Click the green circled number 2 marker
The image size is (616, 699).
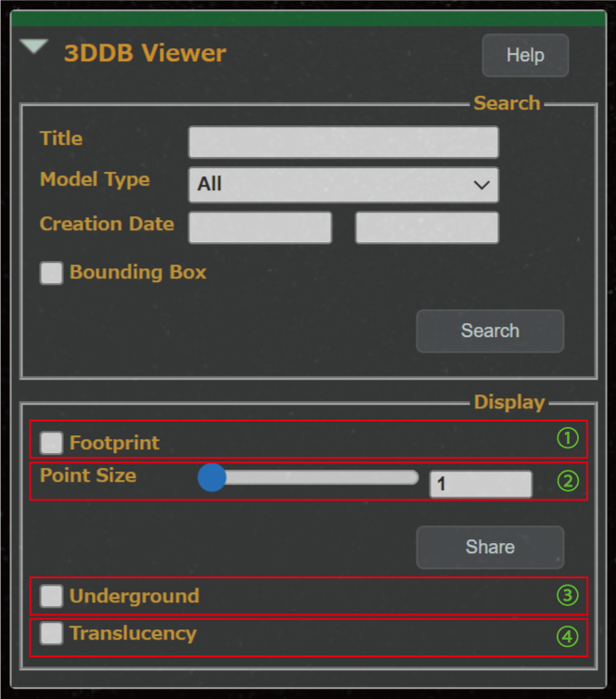click(x=568, y=482)
